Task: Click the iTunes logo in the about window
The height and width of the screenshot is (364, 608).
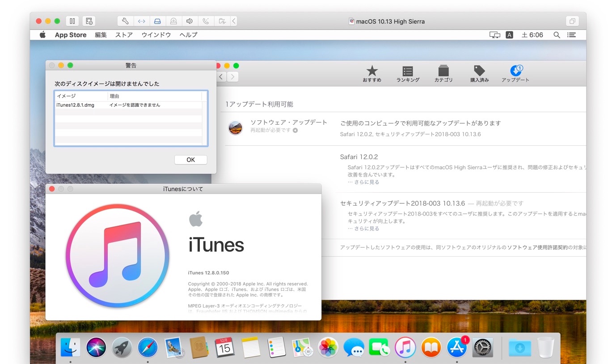Action: pos(117,256)
